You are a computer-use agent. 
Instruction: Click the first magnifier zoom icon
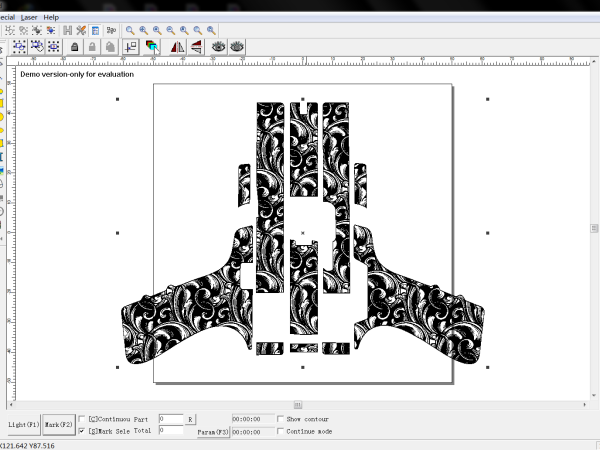(130, 30)
